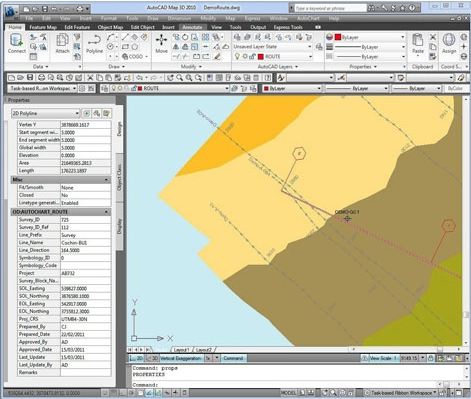
Task: Toggle 3D view mode button
Action: [152, 358]
